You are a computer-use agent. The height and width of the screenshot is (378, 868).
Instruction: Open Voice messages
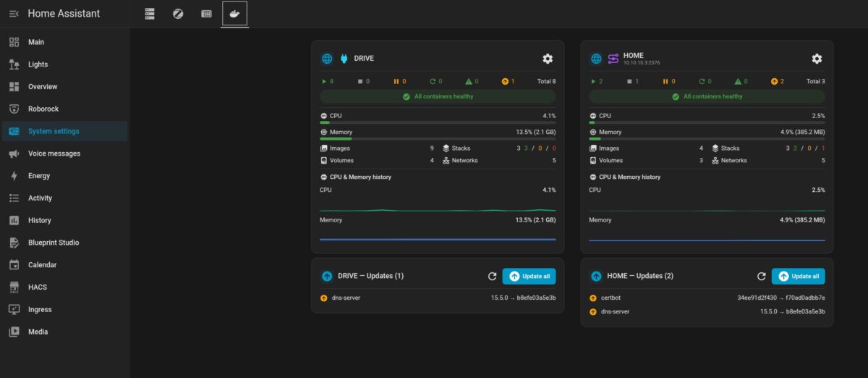(x=64, y=154)
